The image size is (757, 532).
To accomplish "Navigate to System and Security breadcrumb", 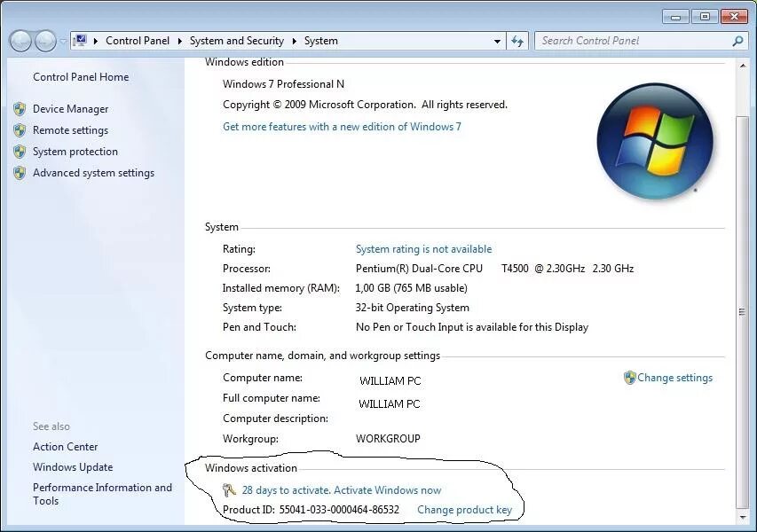I will coord(236,40).
